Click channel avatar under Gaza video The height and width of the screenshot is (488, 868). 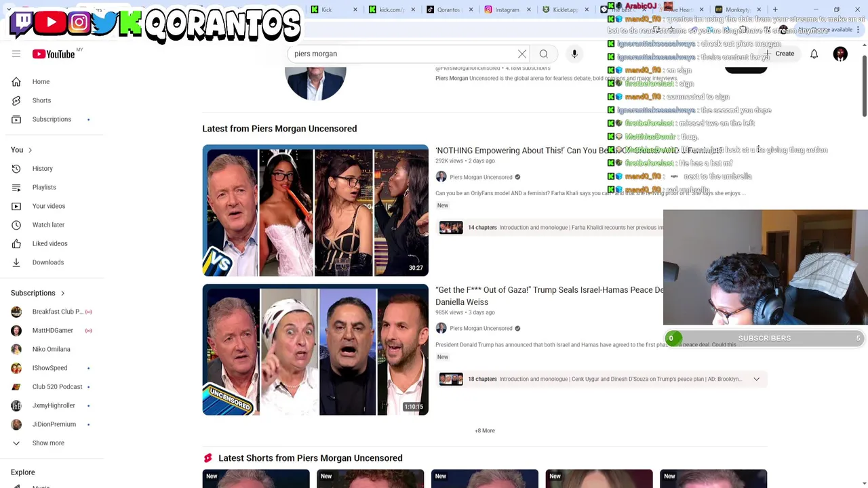click(441, 328)
